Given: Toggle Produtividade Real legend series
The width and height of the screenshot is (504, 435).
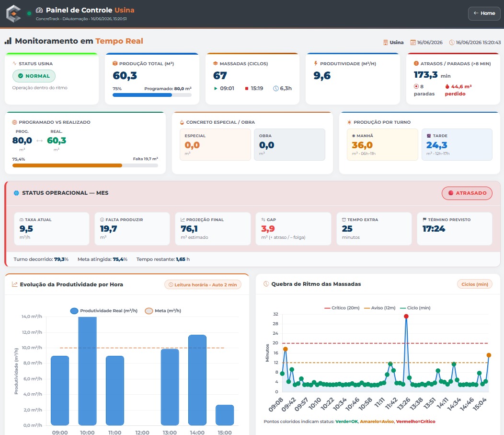Looking at the screenshot, I should point(104,311).
